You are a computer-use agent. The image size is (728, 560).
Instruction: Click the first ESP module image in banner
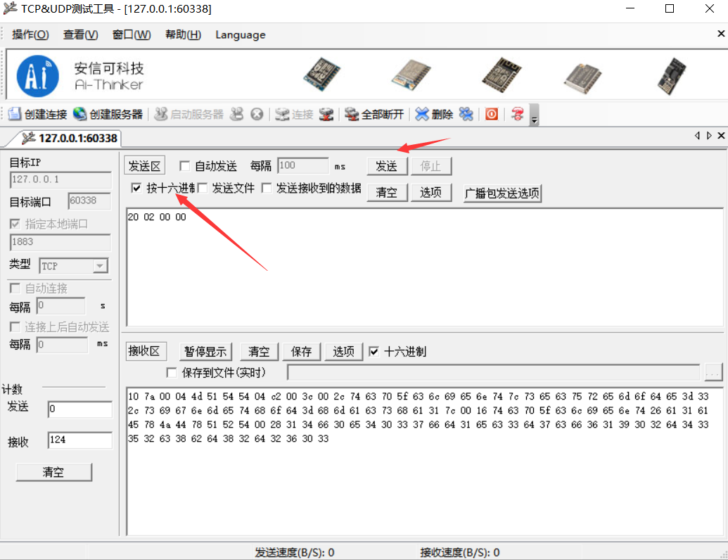coord(321,74)
